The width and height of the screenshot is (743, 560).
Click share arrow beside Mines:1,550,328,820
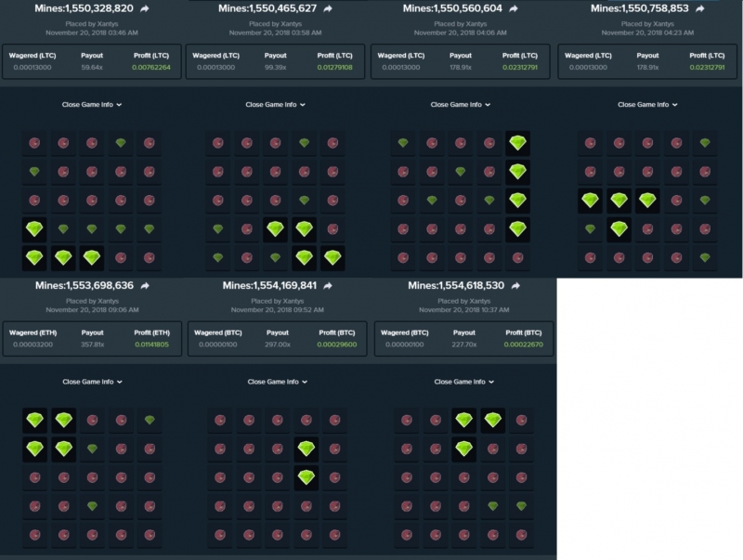[145, 8]
